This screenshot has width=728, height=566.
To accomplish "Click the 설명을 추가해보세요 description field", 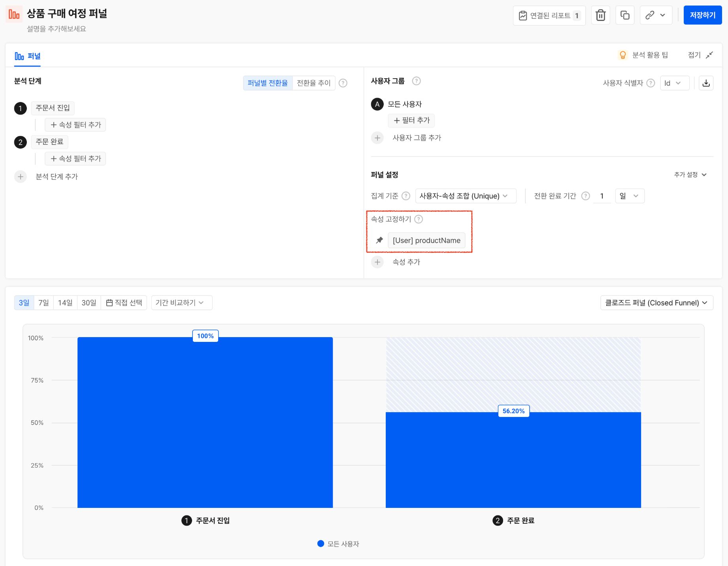I will coord(57,29).
